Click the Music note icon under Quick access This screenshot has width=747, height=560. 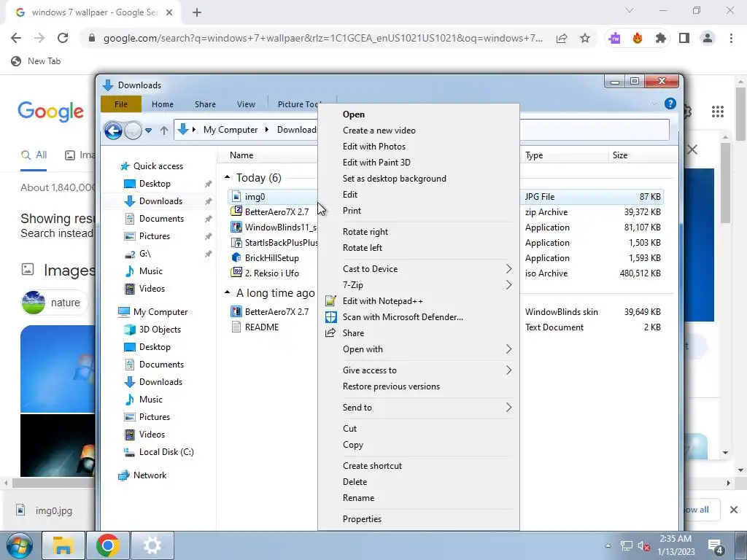click(130, 271)
